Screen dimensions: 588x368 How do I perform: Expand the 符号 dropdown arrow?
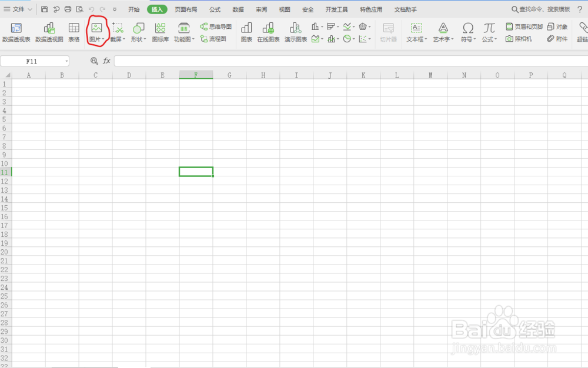click(x=475, y=39)
